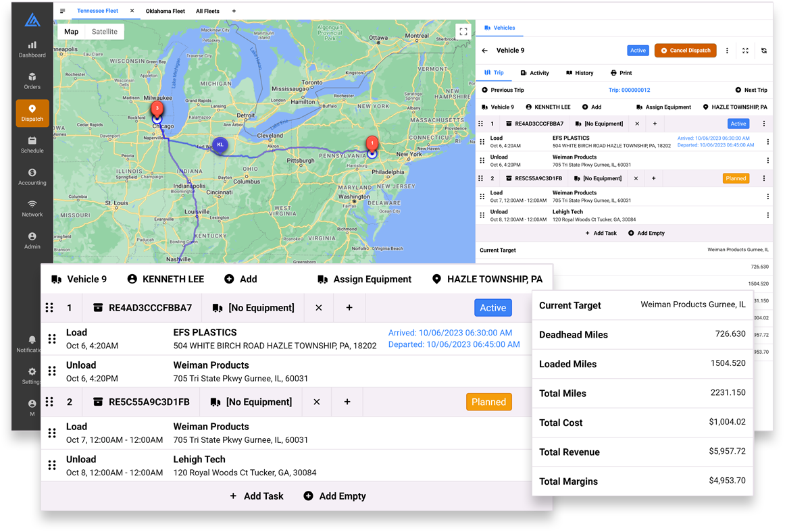Click Add Task in the small panel
Image resolution: width=785 pixels, height=532 pixels.
pos(601,233)
